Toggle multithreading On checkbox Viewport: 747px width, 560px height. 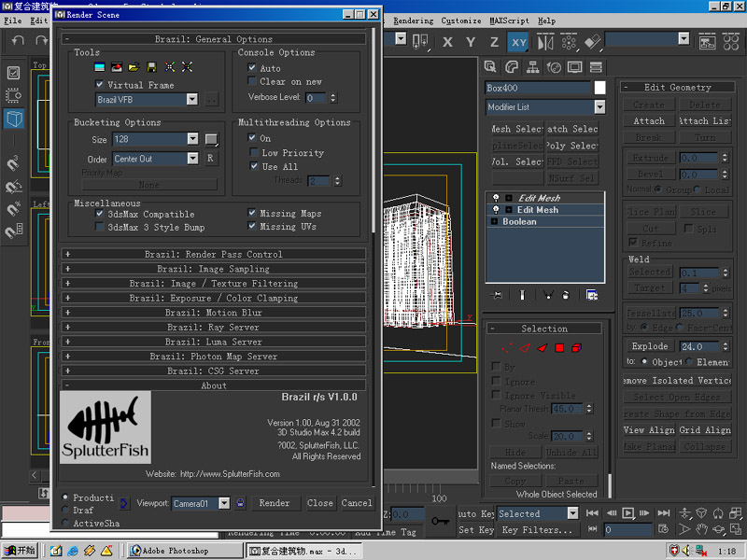pos(252,137)
